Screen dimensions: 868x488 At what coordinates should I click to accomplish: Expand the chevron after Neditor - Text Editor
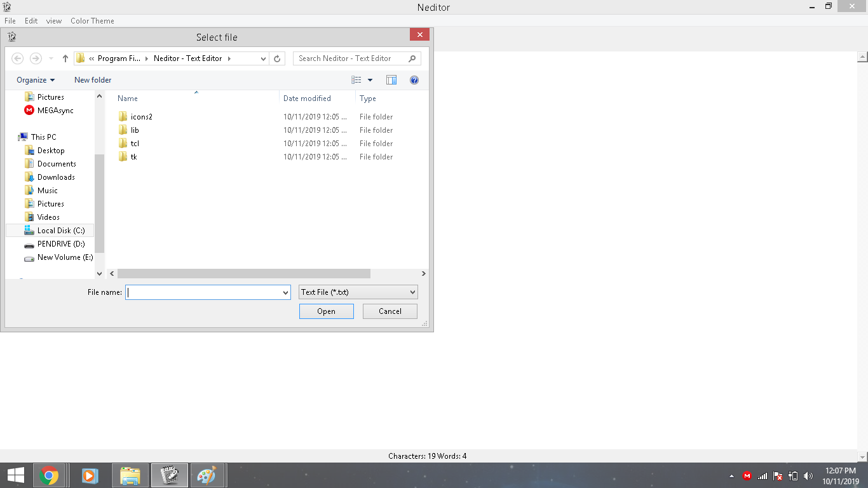pyautogui.click(x=229, y=58)
